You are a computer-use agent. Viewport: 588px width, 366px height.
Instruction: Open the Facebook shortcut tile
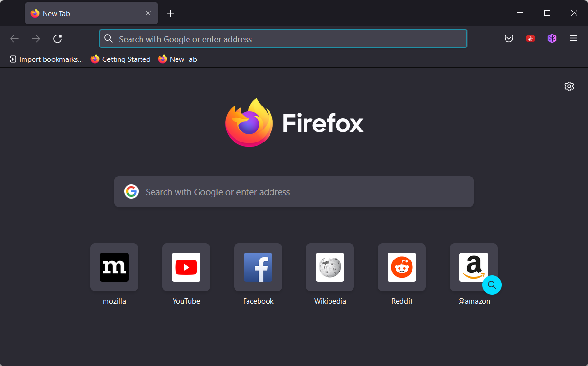258,267
